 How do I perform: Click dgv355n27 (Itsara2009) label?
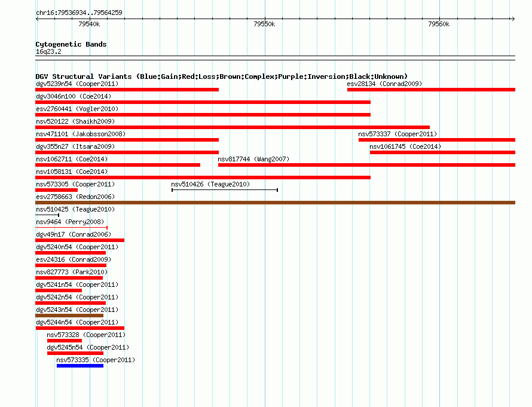click(75, 146)
